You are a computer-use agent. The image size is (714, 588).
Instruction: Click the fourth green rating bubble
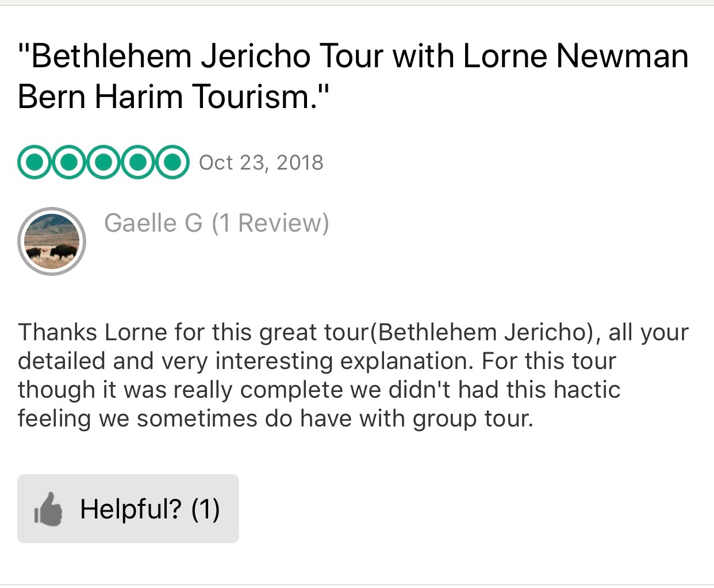[137, 163]
